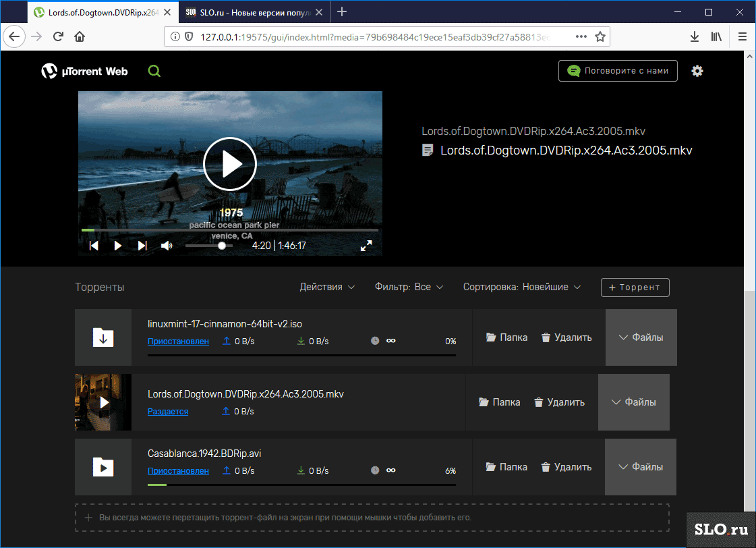Bookmark this page with star icon

coord(600,36)
